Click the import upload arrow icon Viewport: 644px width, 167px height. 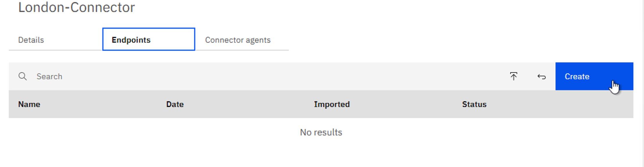pos(514,77)
